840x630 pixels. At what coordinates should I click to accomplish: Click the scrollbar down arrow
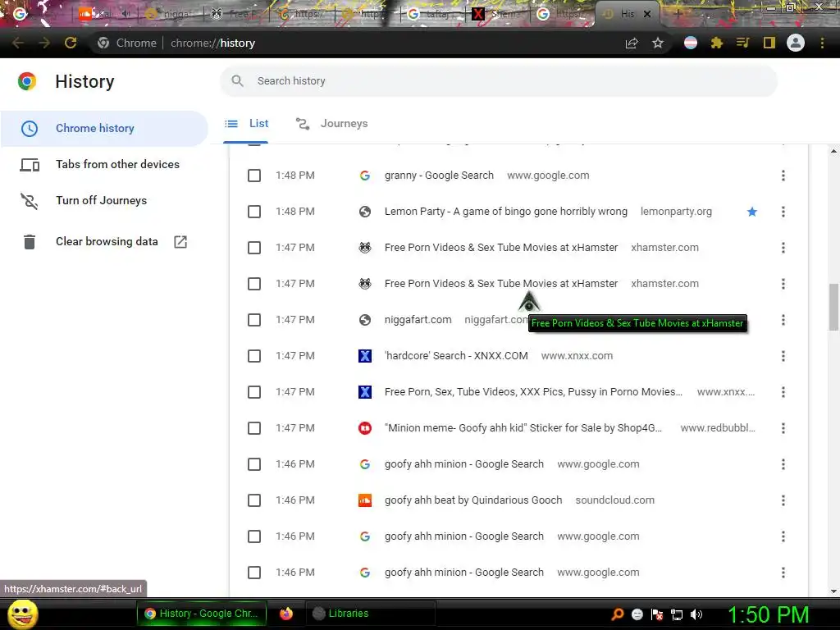(833, 591)
